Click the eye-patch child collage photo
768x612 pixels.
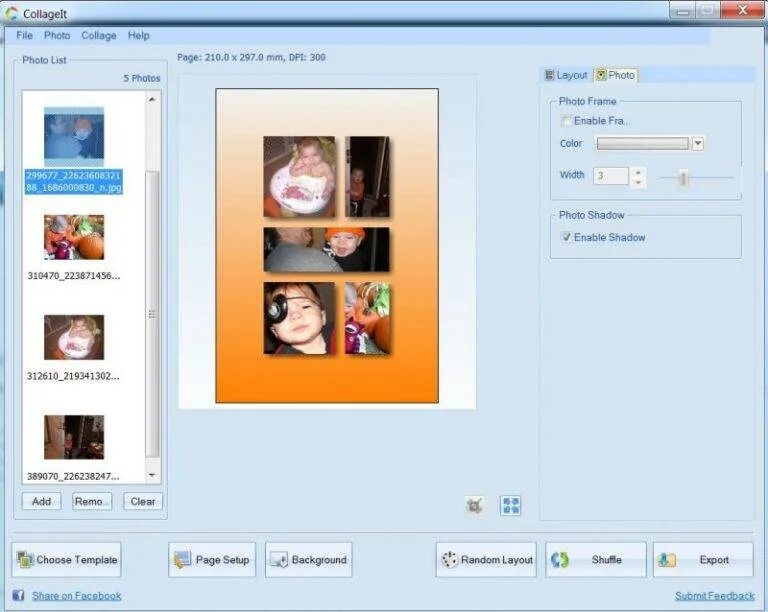tap(299, 318)
